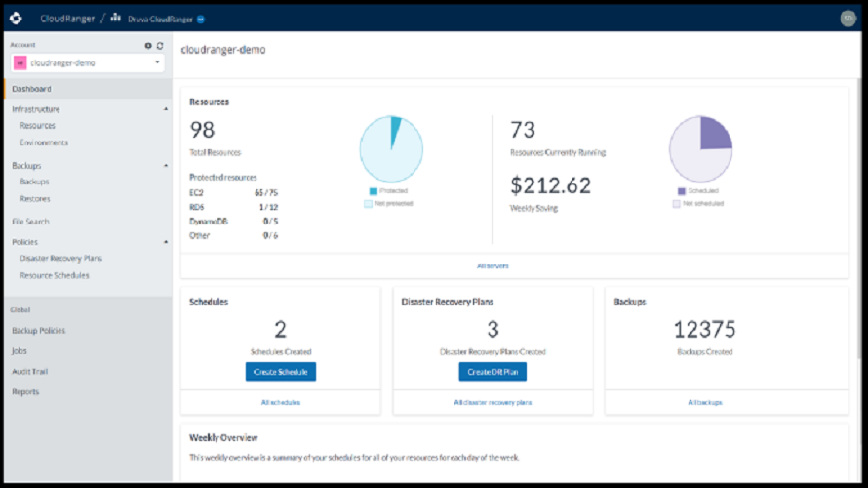Image resolution: width=868 pixels, height=488 pixels.
Task: Open Environments in the sidebar
Action: 44,142
